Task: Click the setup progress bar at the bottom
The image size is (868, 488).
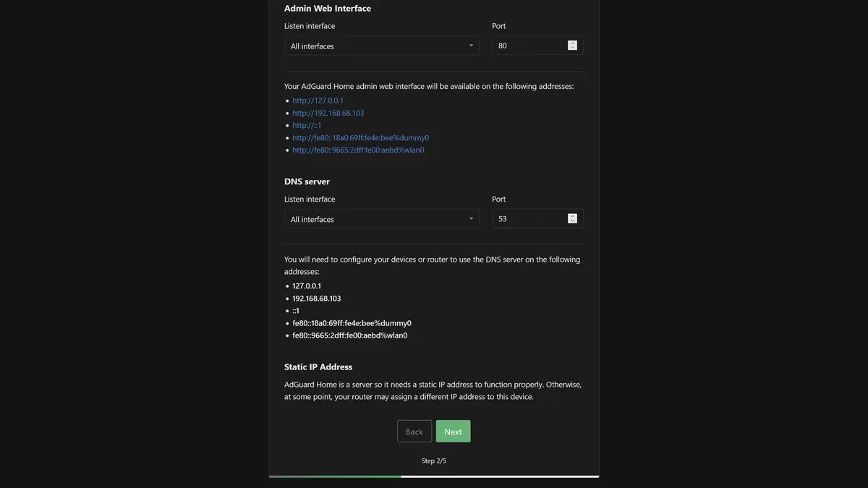Action: click(434, 476)
